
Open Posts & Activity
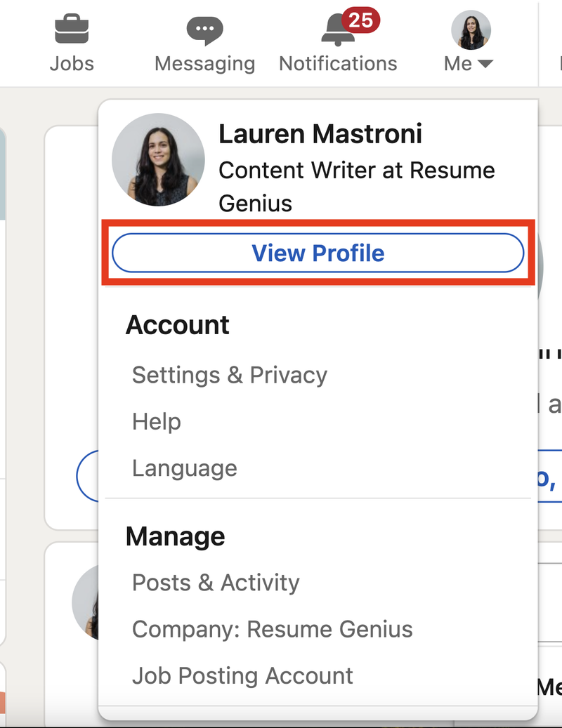(x=216, y=582)
